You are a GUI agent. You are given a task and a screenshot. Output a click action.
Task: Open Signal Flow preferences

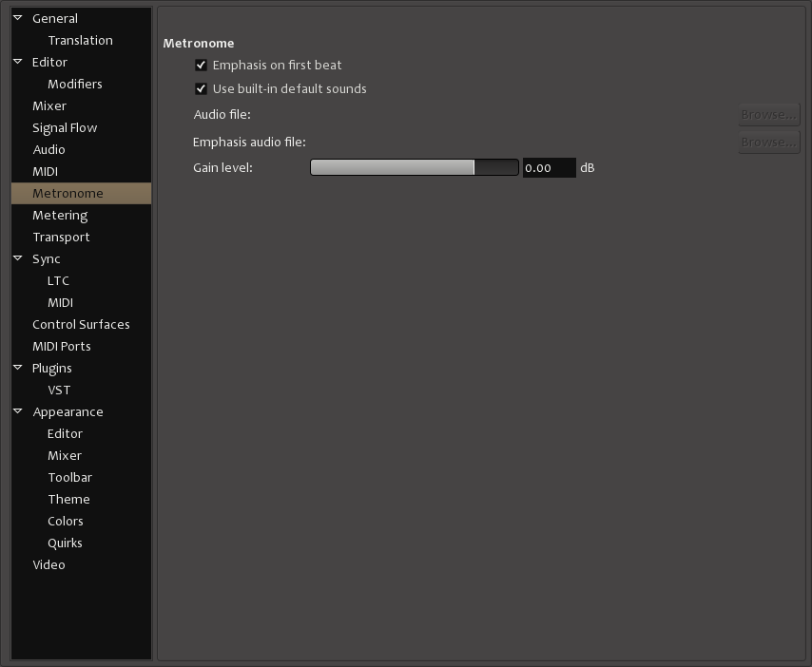(65, 128)
